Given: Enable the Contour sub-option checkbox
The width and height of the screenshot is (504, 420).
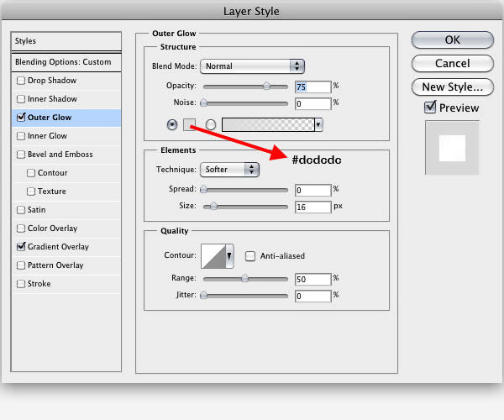Looking at the screenshot, I should [x=31, y=173].
